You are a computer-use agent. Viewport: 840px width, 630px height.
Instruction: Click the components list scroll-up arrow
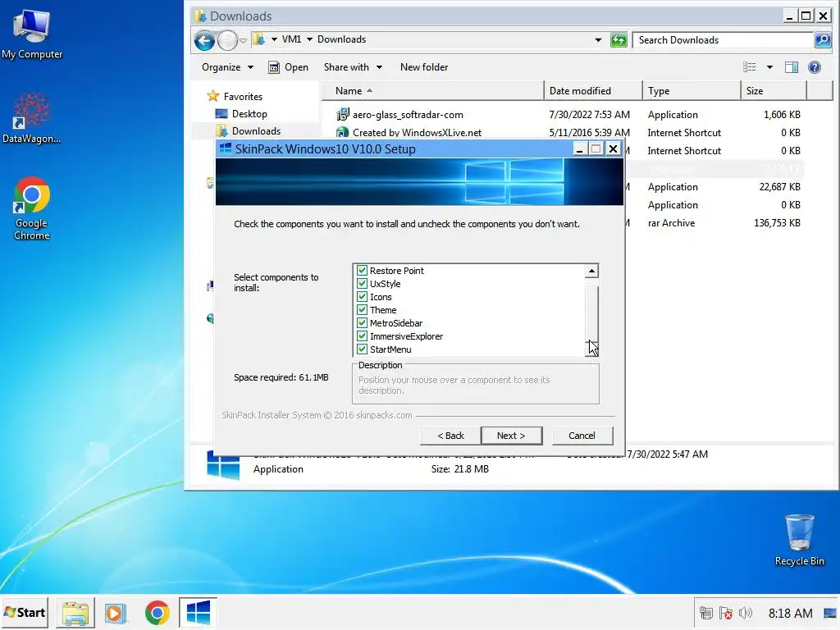[591, 271]
